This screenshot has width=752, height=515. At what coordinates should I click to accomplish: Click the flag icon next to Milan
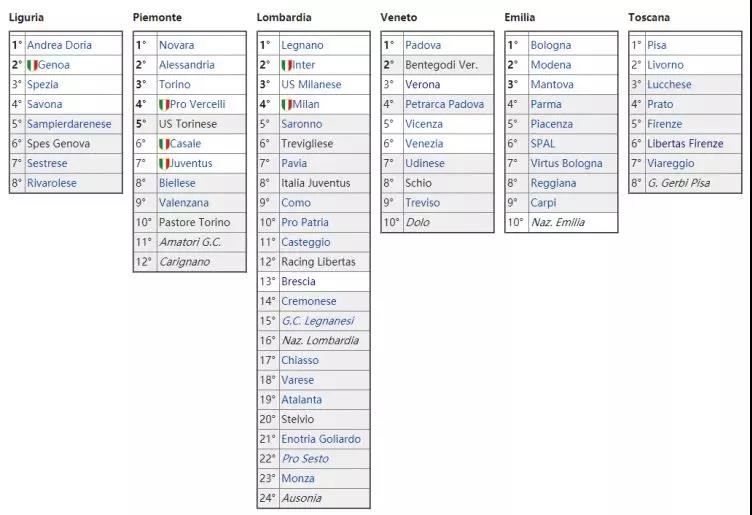coord(287,104)
